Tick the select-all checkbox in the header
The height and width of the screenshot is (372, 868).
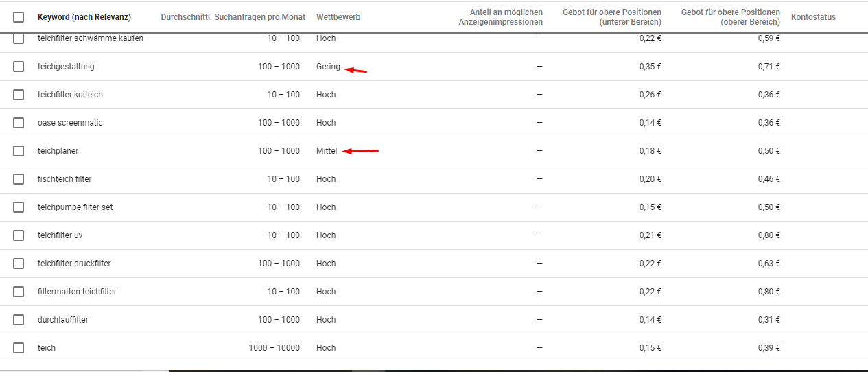coord(19,17)
